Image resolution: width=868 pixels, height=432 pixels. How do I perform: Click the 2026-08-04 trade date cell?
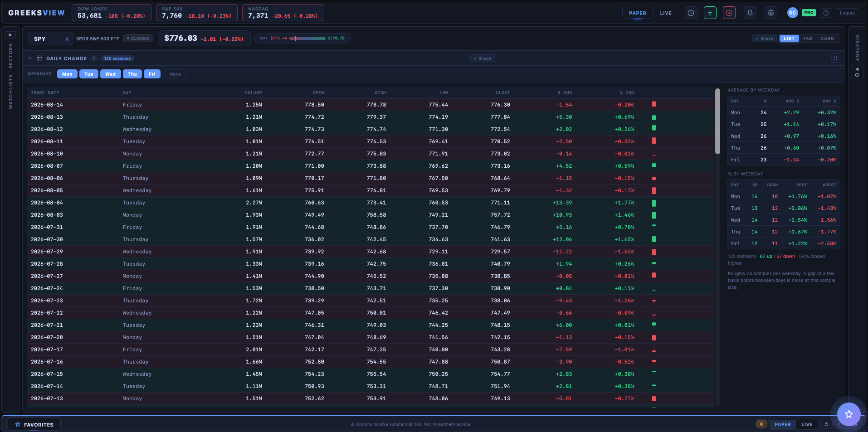click(47, 203)
